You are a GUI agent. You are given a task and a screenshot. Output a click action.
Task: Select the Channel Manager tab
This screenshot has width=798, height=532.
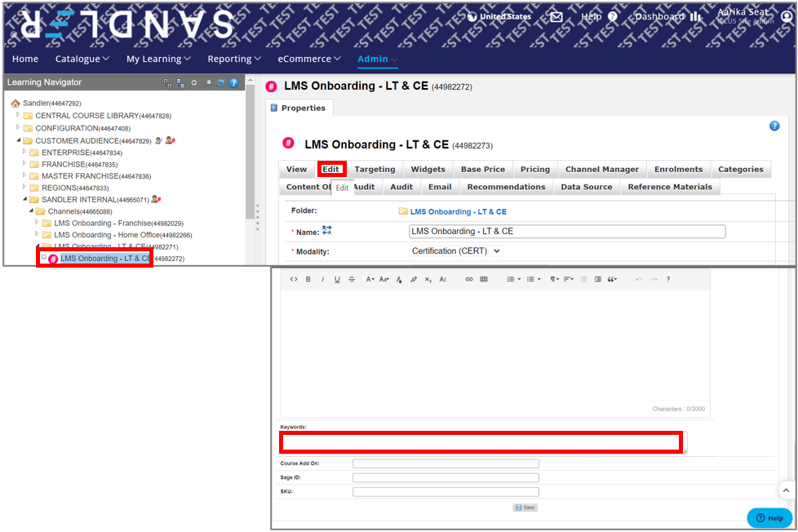tap(602, 170)
